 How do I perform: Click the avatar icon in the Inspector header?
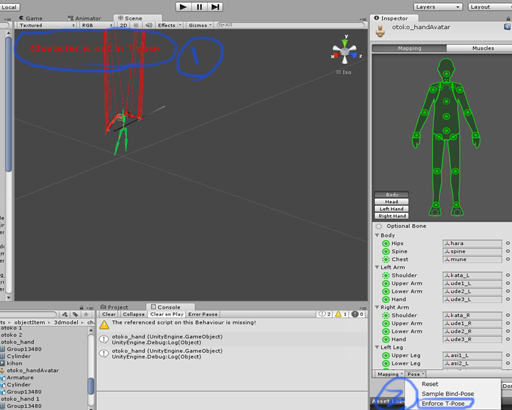[380, 31]
